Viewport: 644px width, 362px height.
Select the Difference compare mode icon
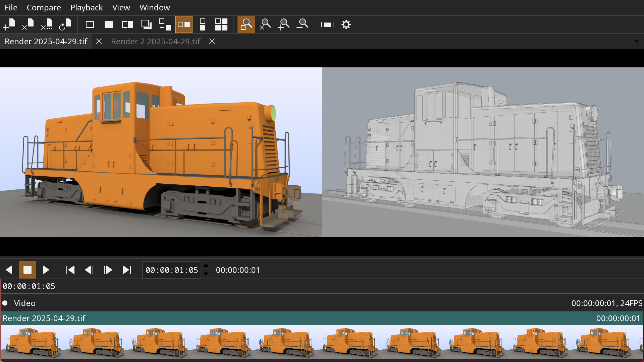point(165,24)
